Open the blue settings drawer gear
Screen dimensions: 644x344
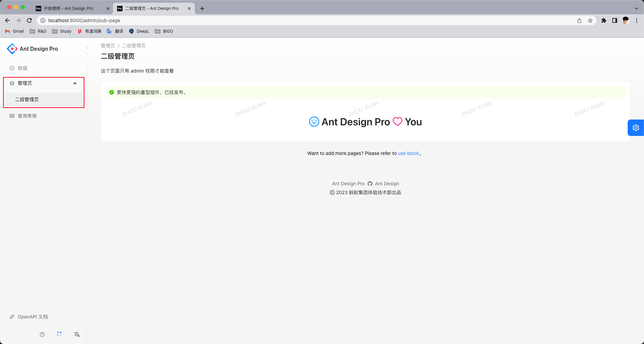(636, 128)
